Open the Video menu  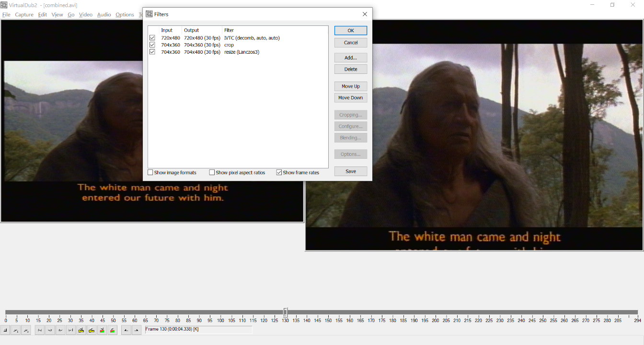[86, 14]
